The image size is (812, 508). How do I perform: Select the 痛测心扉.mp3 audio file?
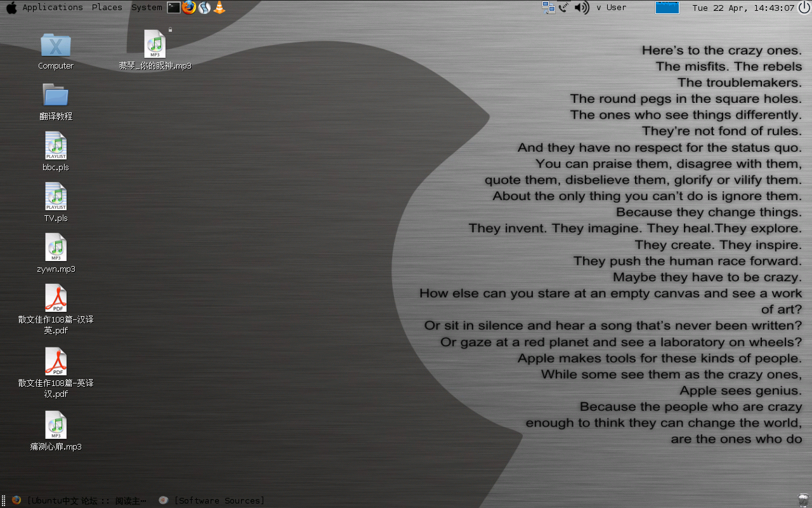tap(56, 431)
